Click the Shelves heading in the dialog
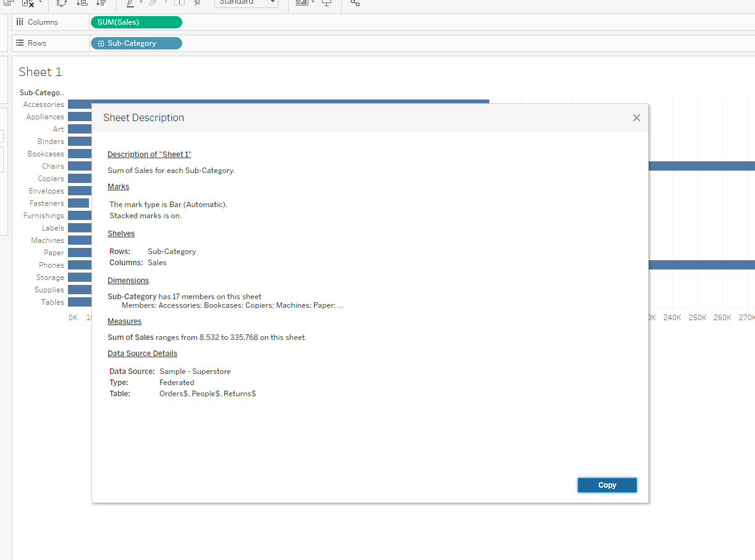This screenshot has height=560, width=755. tap(121, 234)
